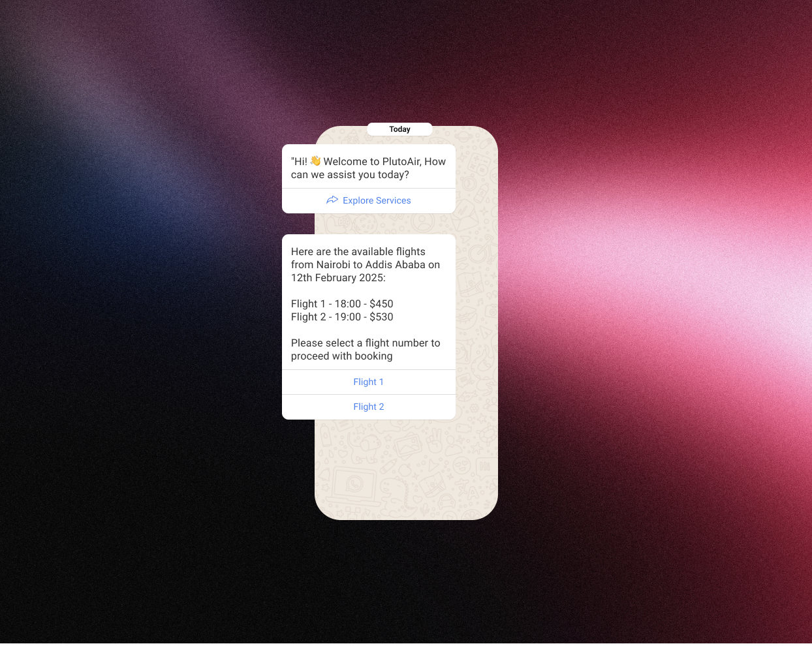Click the empty chat wallpaper below Flight 2
The image size is (812, 646).
(x=405, y=457)
